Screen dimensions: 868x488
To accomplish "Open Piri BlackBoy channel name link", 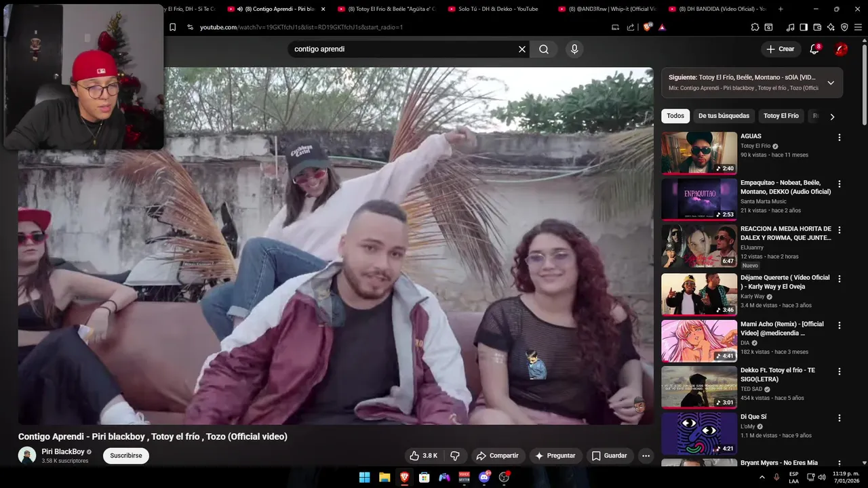I will tap(63, 451).
